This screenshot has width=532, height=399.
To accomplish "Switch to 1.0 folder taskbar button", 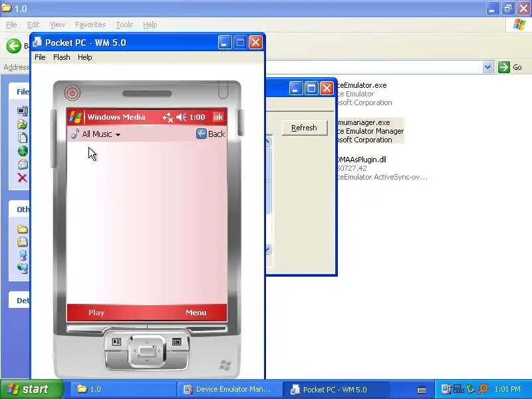I will click(x=123, y=389).
